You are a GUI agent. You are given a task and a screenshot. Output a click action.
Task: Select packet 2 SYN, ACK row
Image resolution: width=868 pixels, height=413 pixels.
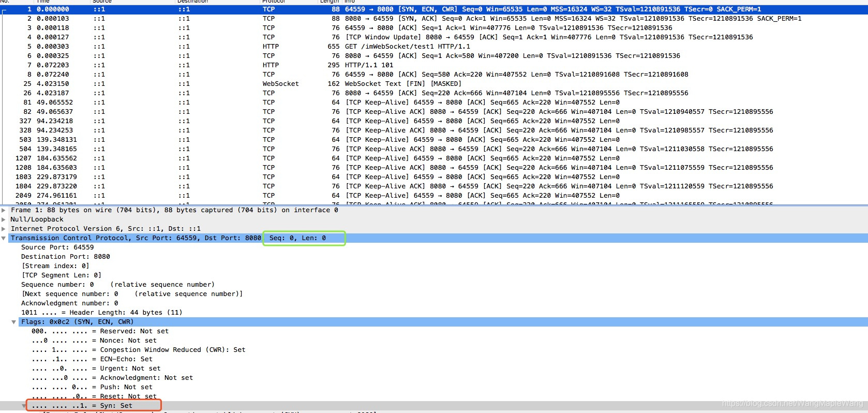click(x=434, y=19)
